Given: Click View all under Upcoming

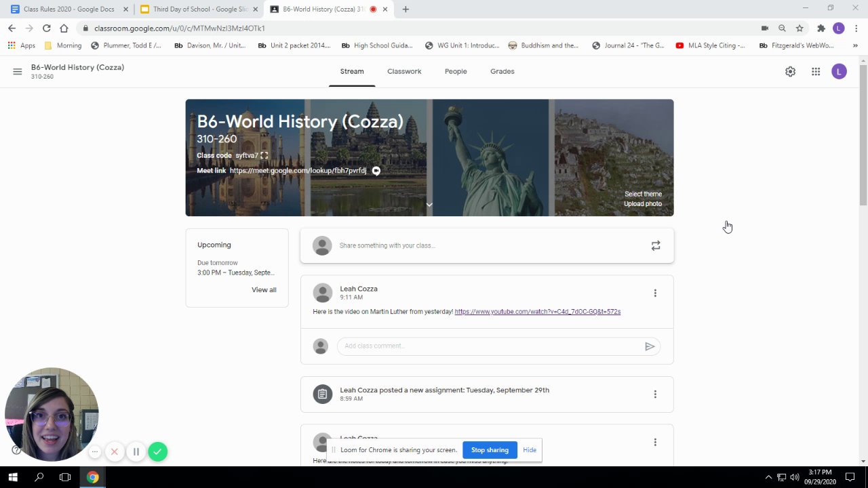Looking at the screenshot, I should [x=264, y=290].
